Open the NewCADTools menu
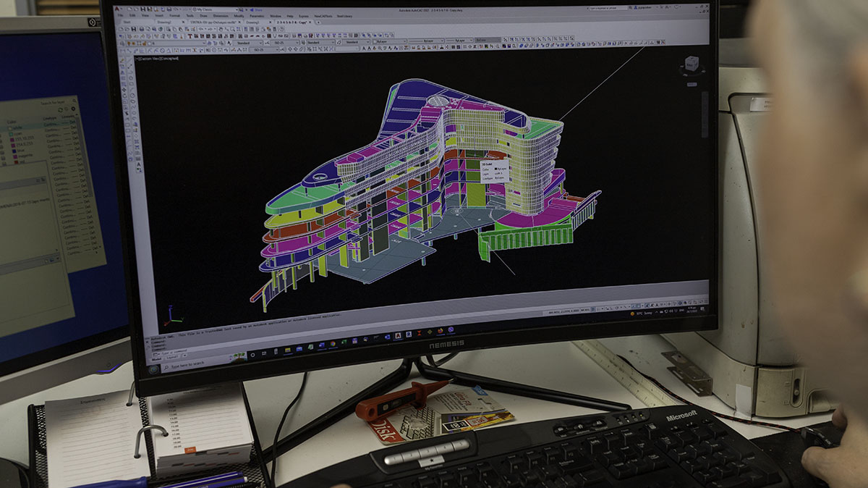The height and width of the screenshot is (488, 868). 323,16
